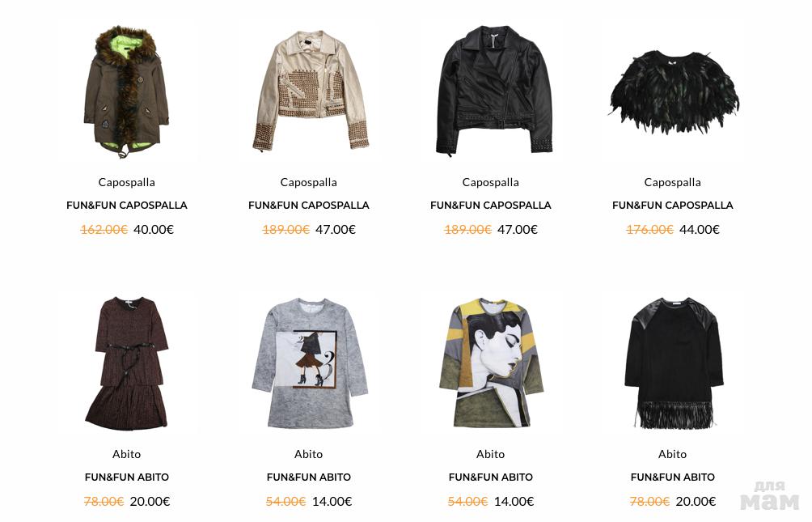Click FUN&FUN ABITO title under brown dress

tap(127, 477)
